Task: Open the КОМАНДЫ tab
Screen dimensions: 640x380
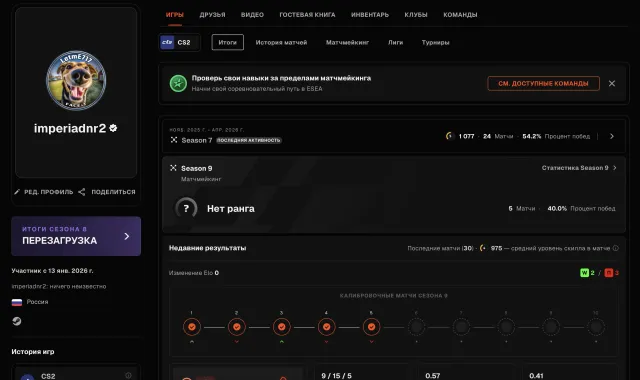Action: pyautogui.click(x=460, y=15)
